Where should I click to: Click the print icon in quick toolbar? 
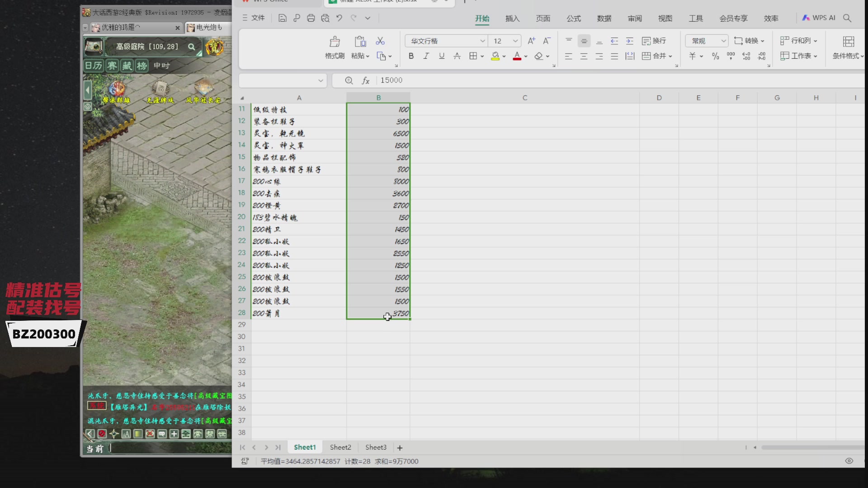coord(311,18)
